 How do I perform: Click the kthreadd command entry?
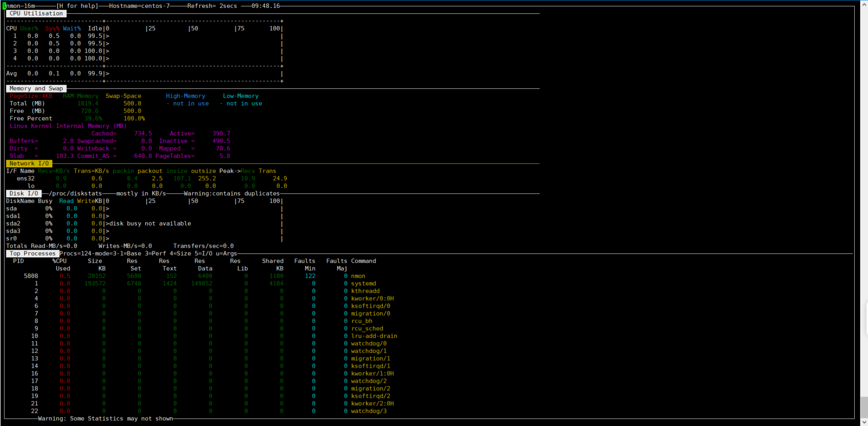[366, 291]
